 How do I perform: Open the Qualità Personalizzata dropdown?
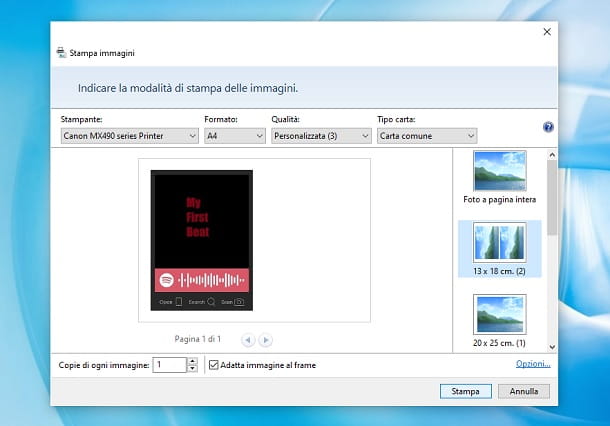321,136
